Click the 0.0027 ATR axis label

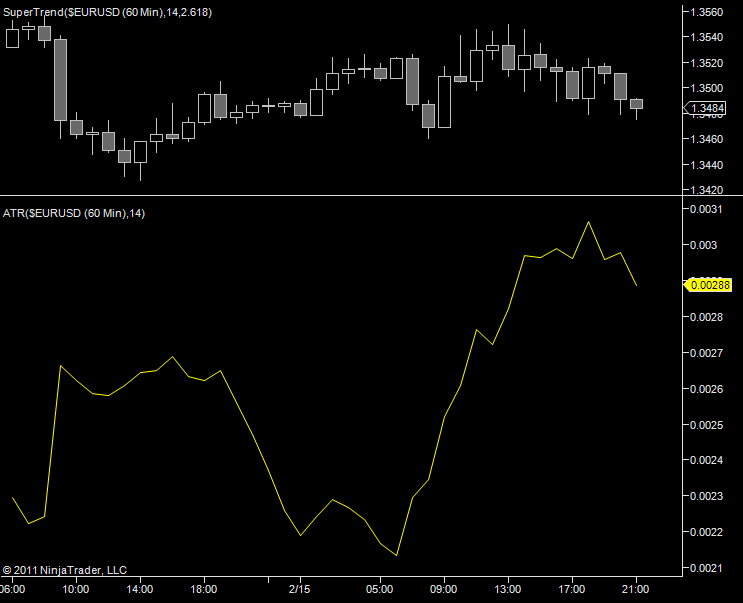pos(707,353)
